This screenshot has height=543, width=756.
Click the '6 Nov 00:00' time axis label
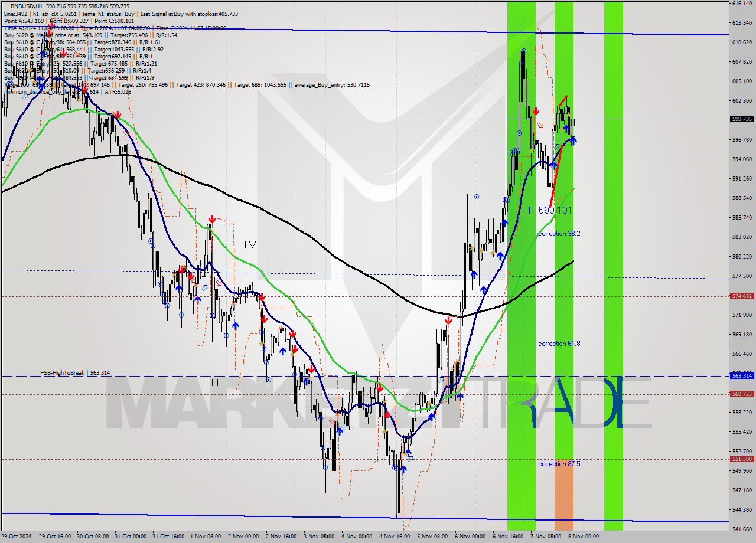470,537
